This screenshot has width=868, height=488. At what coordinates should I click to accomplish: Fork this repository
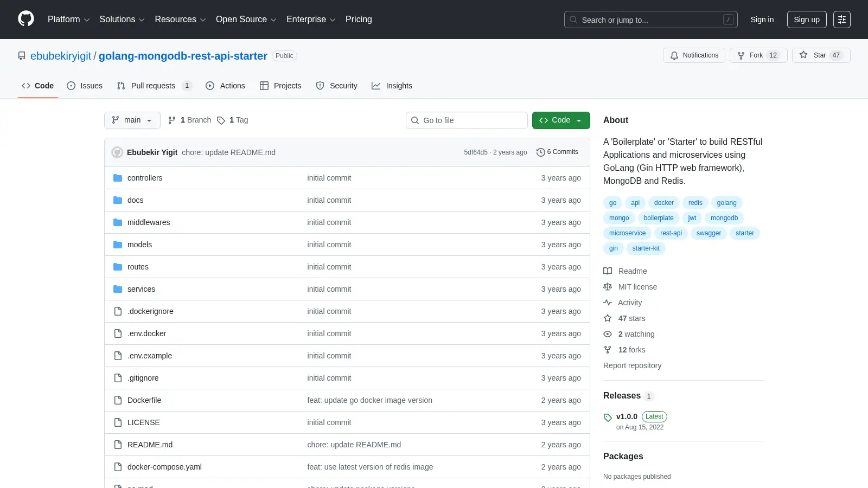(x=758, y=55)
